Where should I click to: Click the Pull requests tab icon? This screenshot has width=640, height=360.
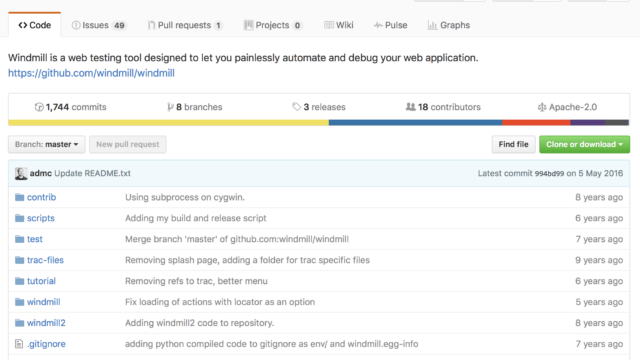click(x=151, y=25)
